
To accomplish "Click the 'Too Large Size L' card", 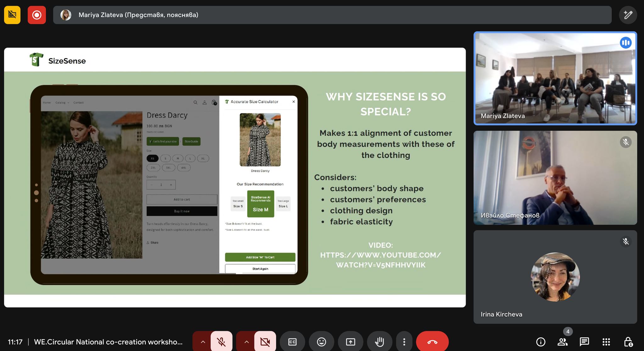I will coord(283,204).
